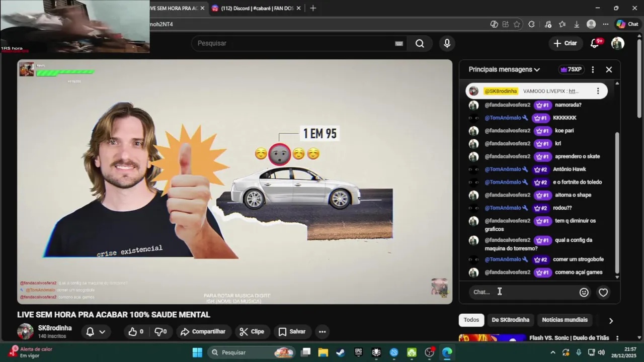The height and width of the screenshot is (362, 644).
Task: Click the YouTube page vertical scrollbar
Action: (x=639, y=78)
